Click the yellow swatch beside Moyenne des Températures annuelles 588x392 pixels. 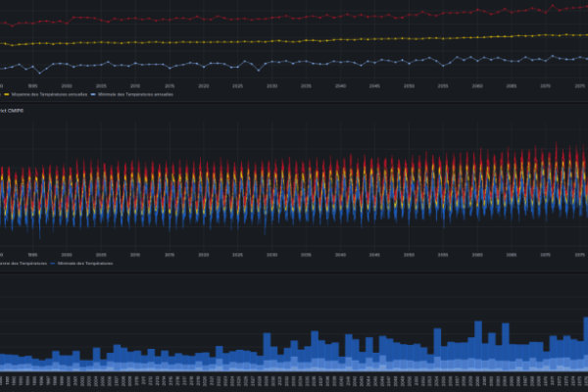click(7, 94)
